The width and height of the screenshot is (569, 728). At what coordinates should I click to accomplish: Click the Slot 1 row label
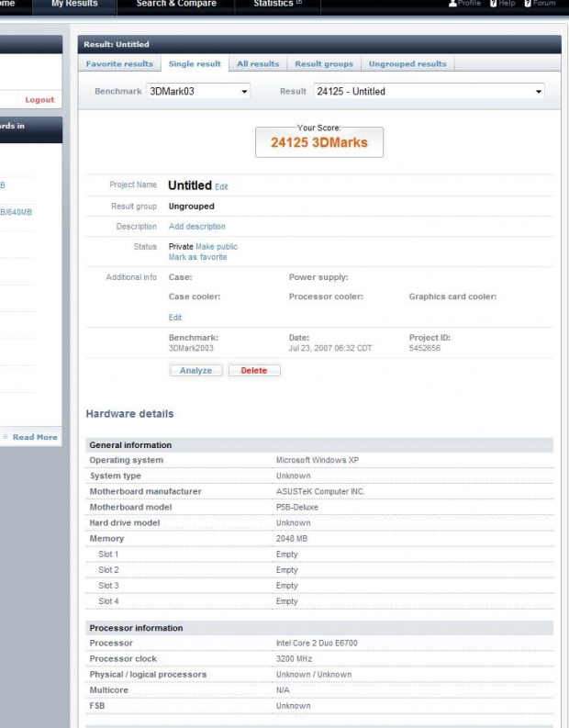click(x=108, y=554)
